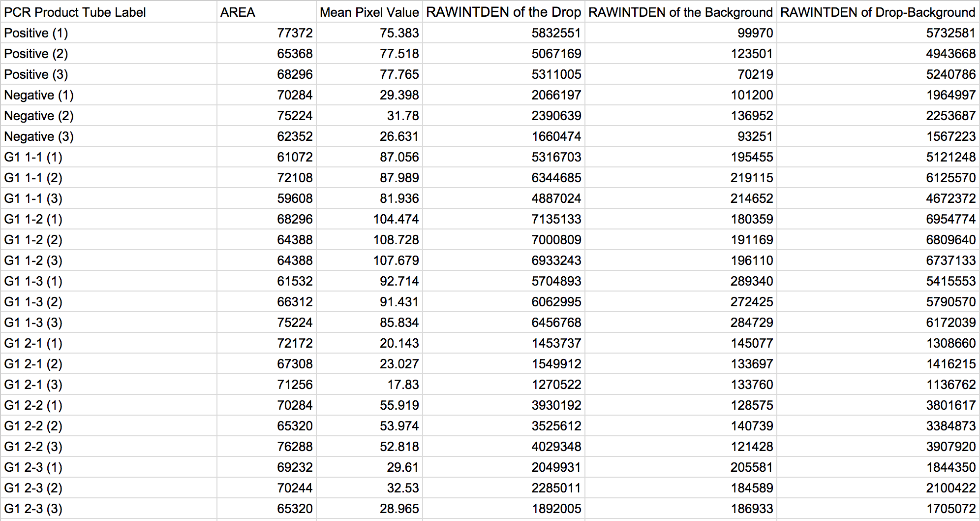Select 'RAWINTDEN of the Background' header cell
The image size is (980, 521).
tap(680, 12)
